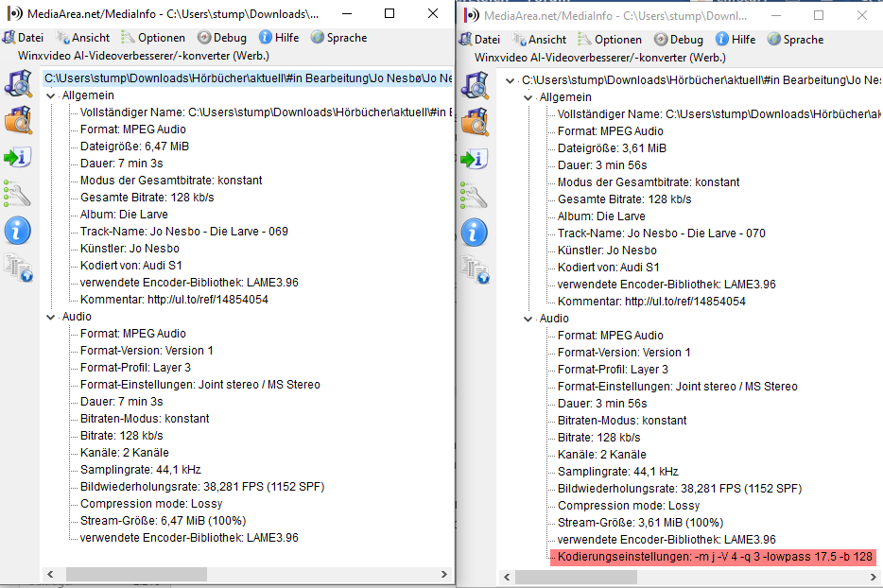Click left arrow of left window scrollbar
The image size is (883, 588).
[50, 575]
